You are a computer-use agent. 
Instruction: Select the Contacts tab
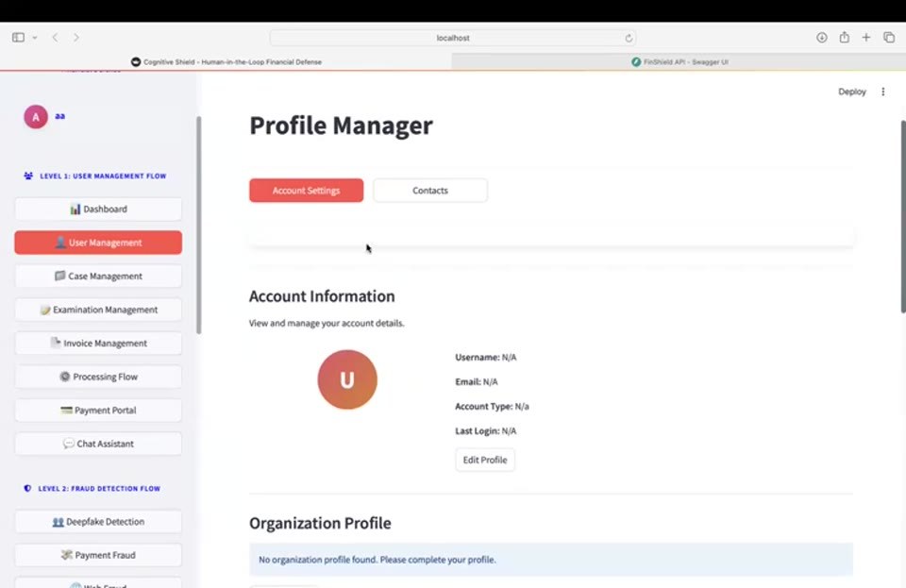pyautogui.click(x=430, y=191)
